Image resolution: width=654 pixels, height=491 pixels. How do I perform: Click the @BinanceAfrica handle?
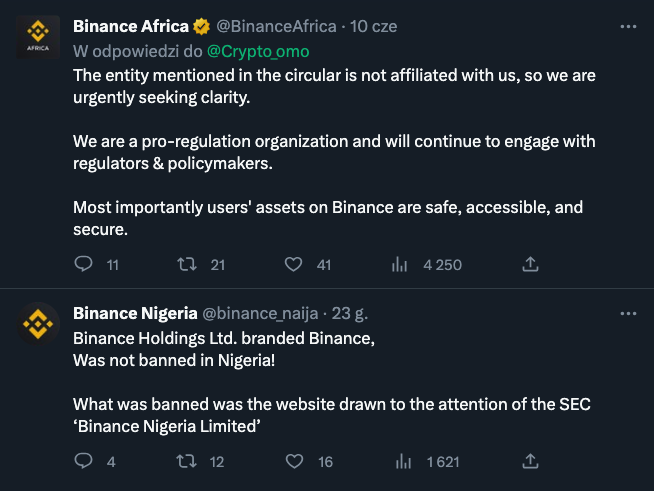(276, 26)
